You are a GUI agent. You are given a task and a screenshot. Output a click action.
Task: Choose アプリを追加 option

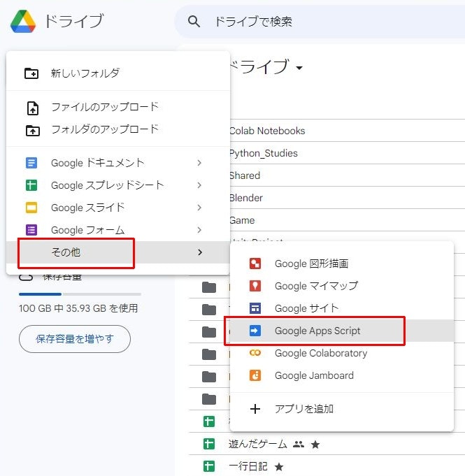coord(342,409)
